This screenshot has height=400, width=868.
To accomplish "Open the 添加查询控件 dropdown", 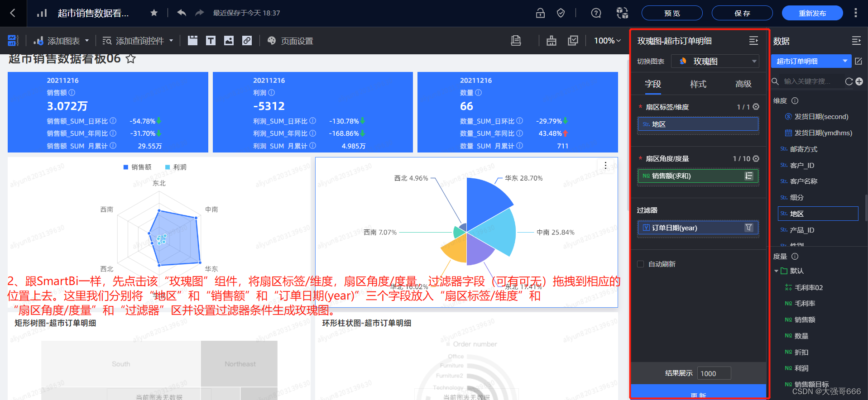I will tap(138, 41).
